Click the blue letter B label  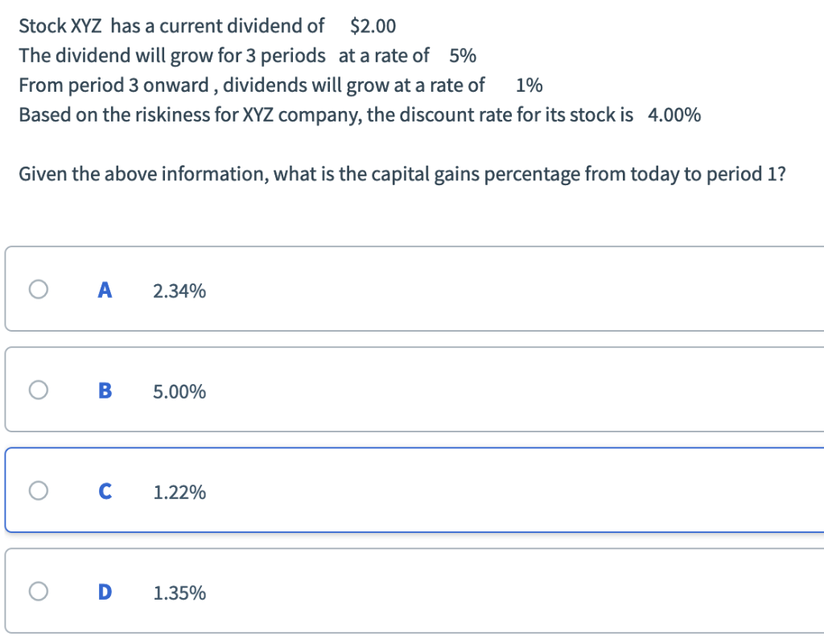pyautogui.click(x=105, y=390)
